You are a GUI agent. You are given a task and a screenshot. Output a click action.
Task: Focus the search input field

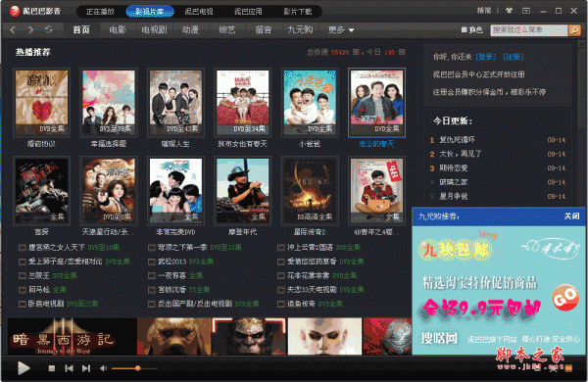point(529,30)
